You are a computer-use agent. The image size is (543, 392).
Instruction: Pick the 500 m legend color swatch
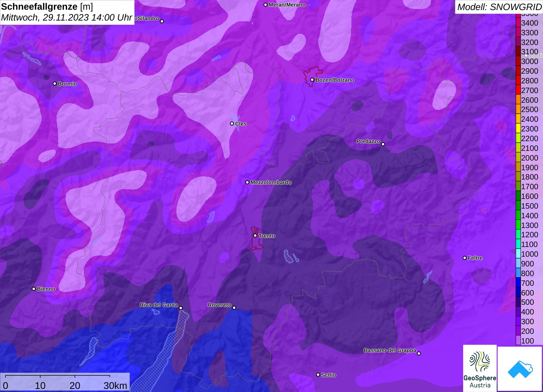click(x=518, y=302)
